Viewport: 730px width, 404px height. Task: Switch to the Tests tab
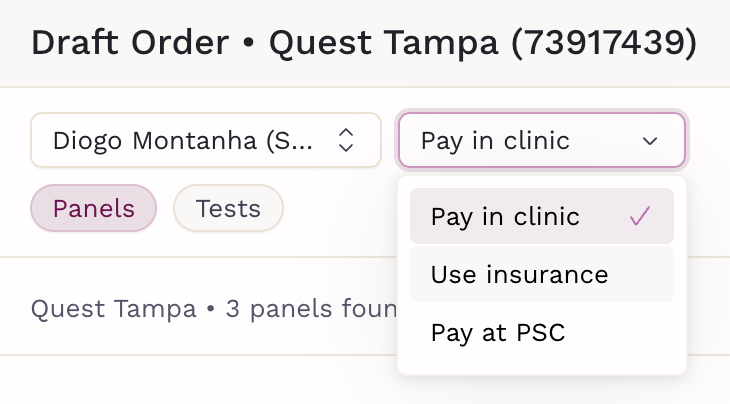pyautogui.click(x=228, y=209)
